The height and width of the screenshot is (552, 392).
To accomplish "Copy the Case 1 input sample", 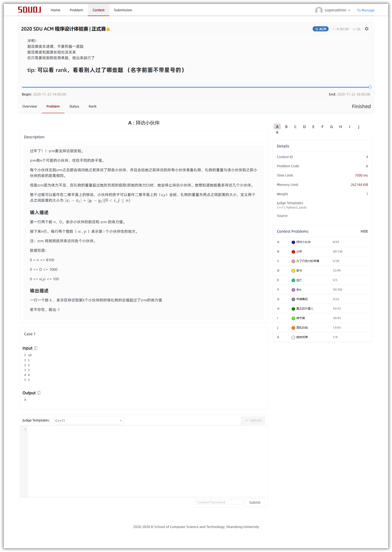I will coord(36,348).
